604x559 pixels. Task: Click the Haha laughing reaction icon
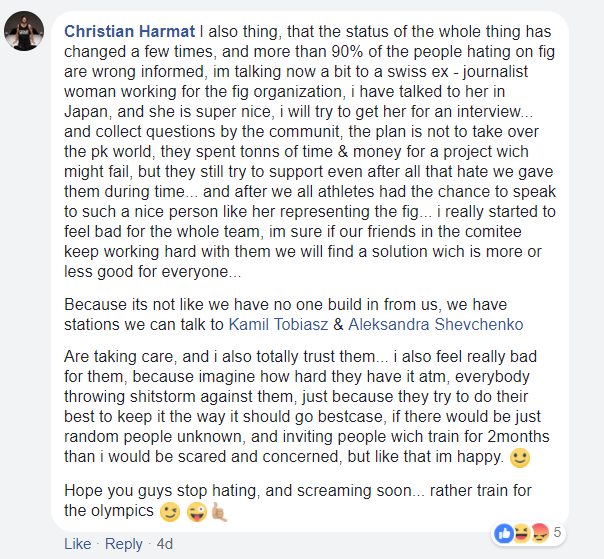click(521, 534)
